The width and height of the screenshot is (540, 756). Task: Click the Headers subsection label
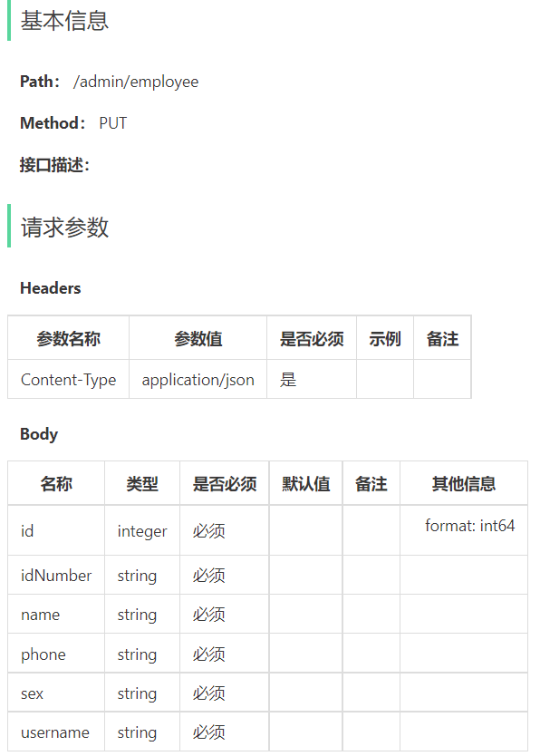pyautogui.click(x=51, y=288)
